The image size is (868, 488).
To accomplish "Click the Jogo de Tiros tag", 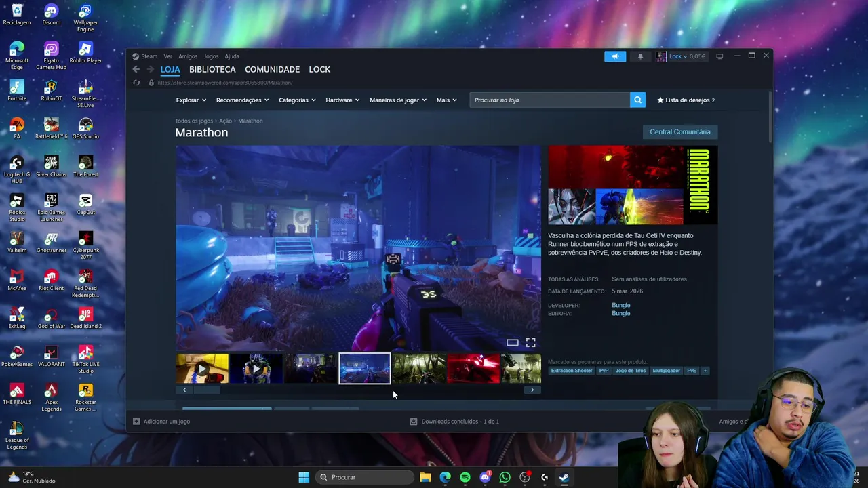I will 631,371.
